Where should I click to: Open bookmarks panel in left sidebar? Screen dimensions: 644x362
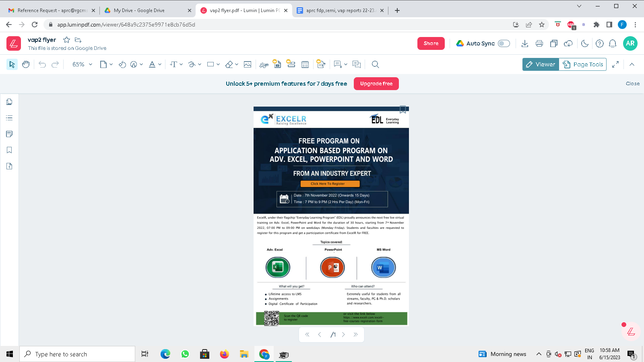(9, 150)
